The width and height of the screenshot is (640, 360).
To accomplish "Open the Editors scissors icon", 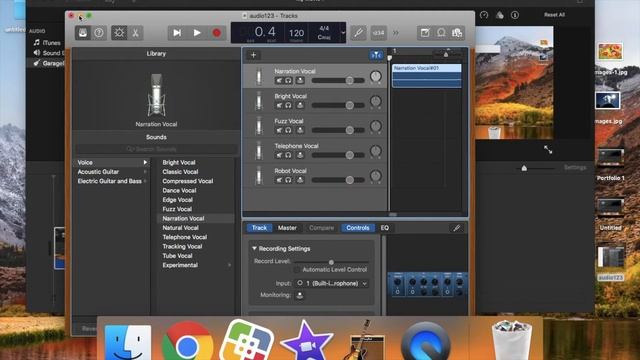I will tap(135, 33).
